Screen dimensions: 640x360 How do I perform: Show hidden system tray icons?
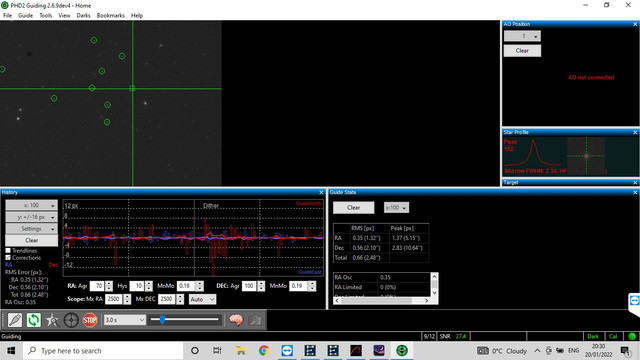pos(537,351)
